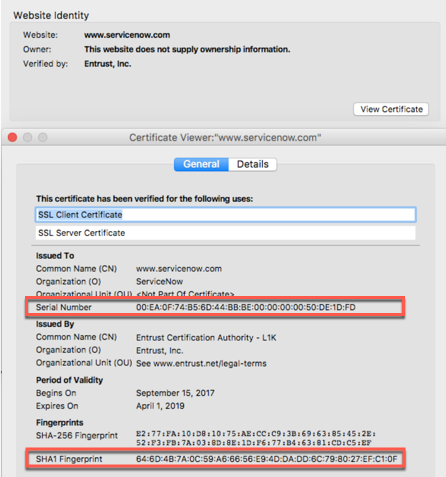This screenshot has height=477, width=446.
Task: Click the Expires On date April 1, 2019
Action: click(x=160, y=406)
